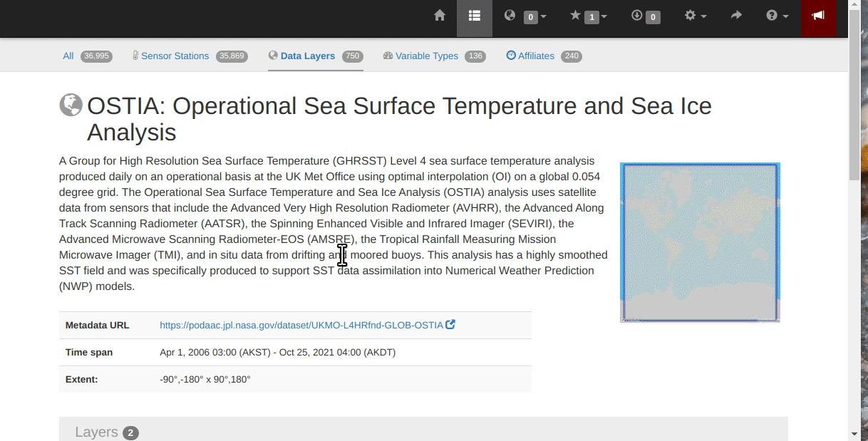The image size is (868, 441).
Task: Click the Time span value text
Action: [x=278, y=352]
